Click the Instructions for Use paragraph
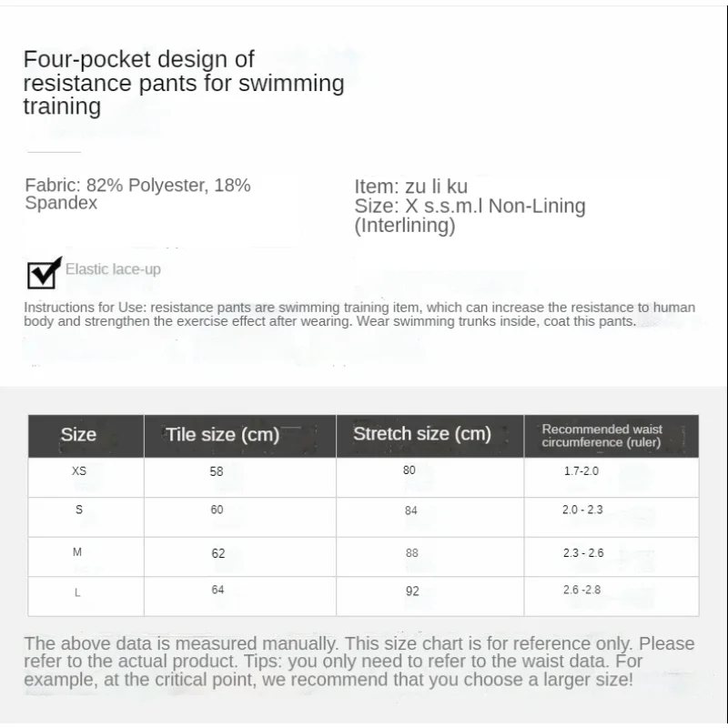This screenshot has width=728, height=728. pyautogui.click(x=359, y=314)
